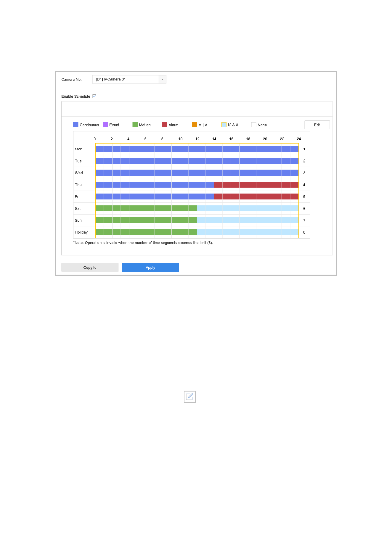The width and height of the screenshot is (392, 554).
Task: Uncheck the Enable Schedule checkbox
Action: 94,96
